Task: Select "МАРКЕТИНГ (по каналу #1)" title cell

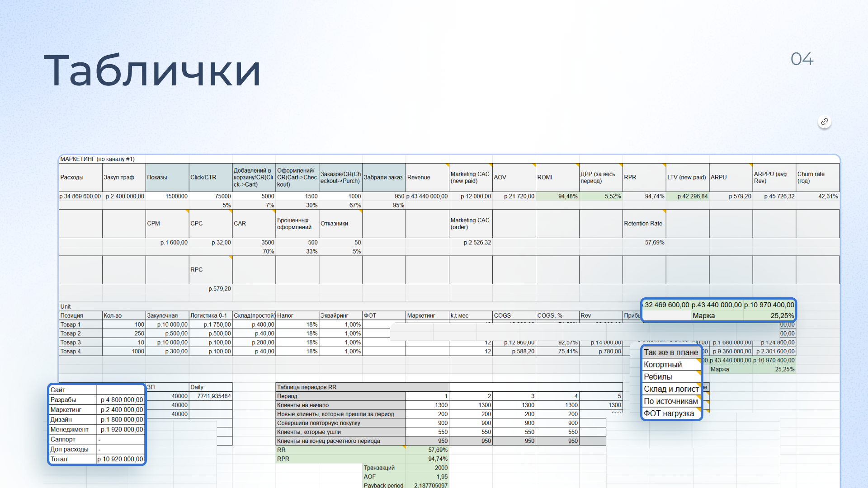Action: (x=97, y=159)
